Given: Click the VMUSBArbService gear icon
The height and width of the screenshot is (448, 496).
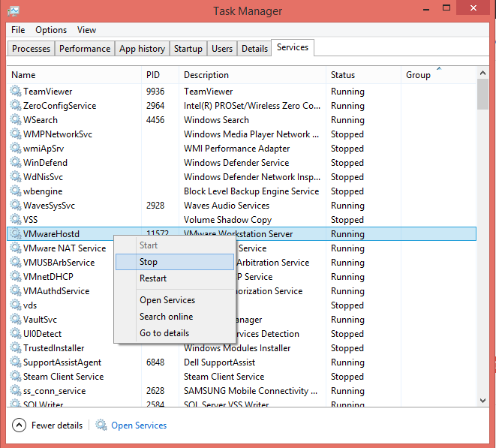Looking at the screenshot, I should [x=15, y=262].
